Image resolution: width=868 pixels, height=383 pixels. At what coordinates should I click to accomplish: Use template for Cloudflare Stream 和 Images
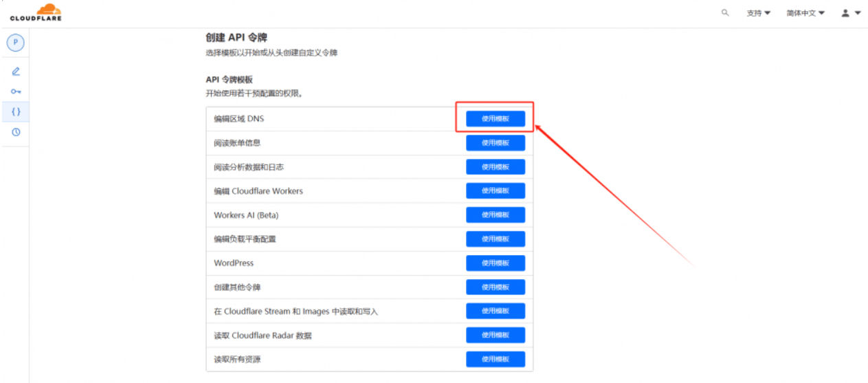(x=496, y=311)
